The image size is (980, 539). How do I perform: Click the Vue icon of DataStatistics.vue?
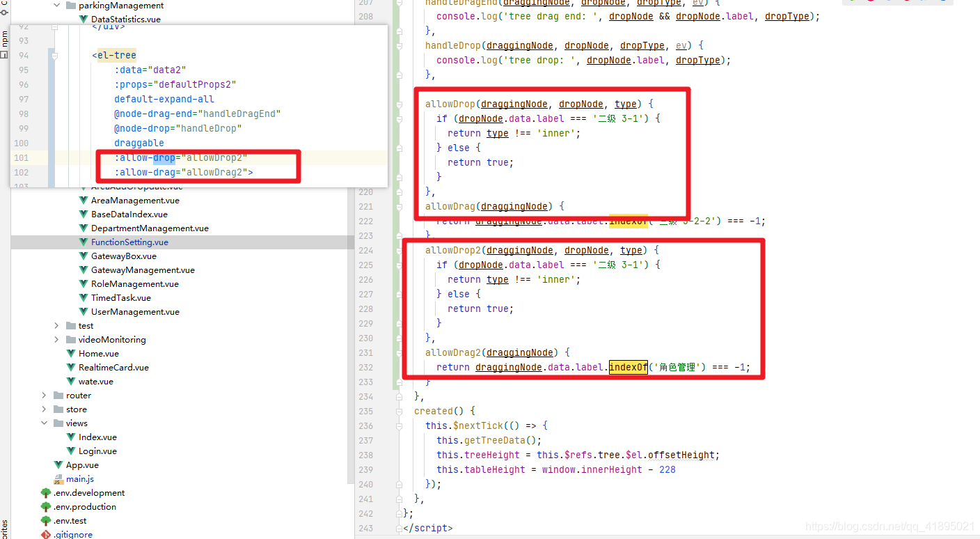pyautogui.click(x=84, y=19)
